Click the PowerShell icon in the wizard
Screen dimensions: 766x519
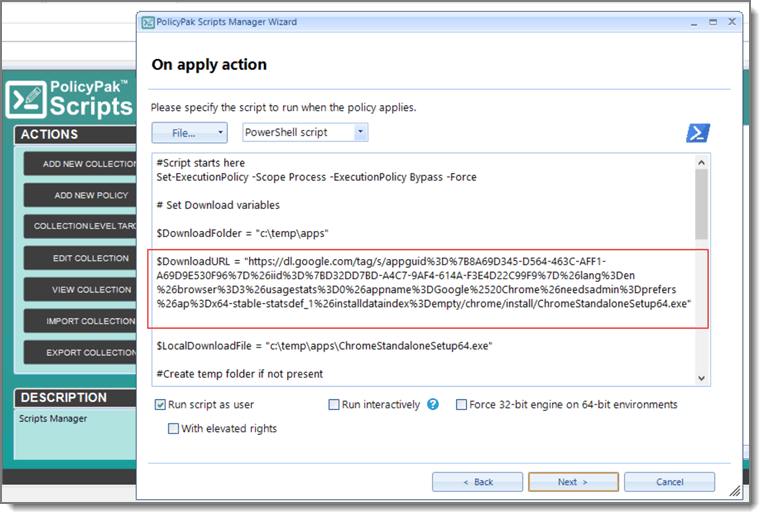pos(698,133)
